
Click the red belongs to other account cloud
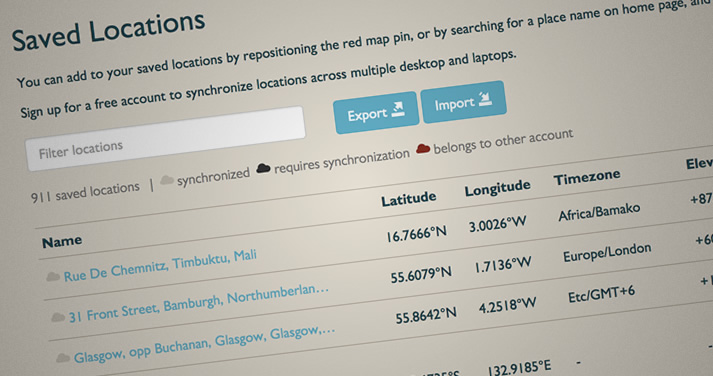pyautogui.click(x=423, y=149)
